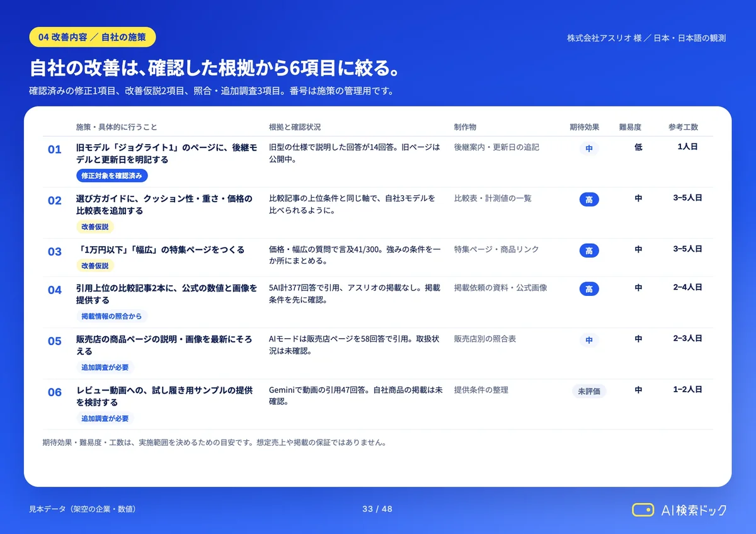Image resolution: width=756 pixels, height=534 pixels.
Task: Click row number 01
Action: 55,149
